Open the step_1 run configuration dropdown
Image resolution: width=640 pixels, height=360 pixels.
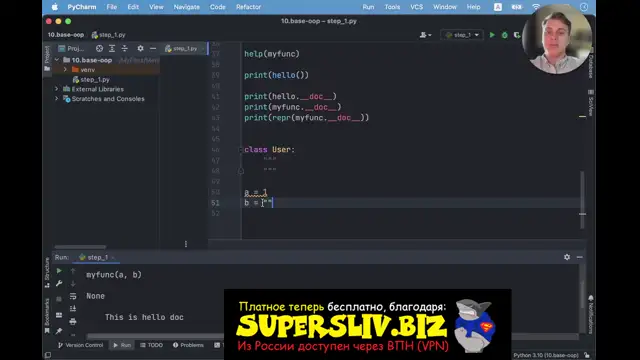pyautogui.click(x=462, y=35)
